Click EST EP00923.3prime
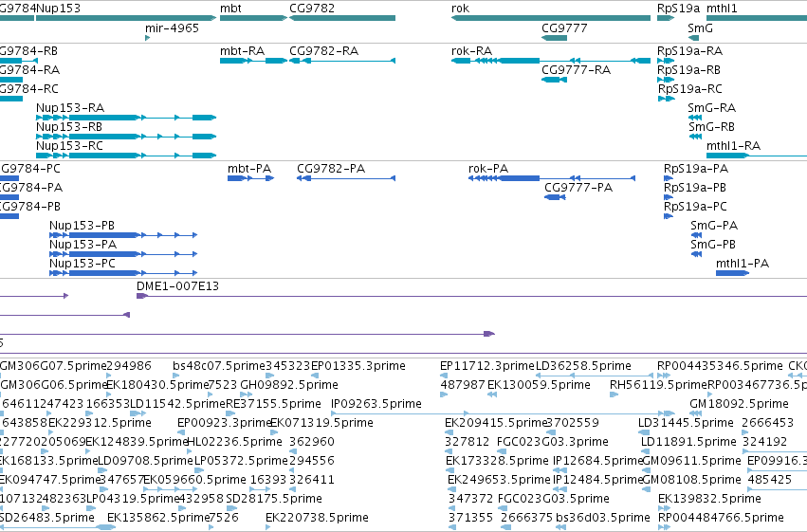Viewport: 807px width, 532px height. coord(224,423)
